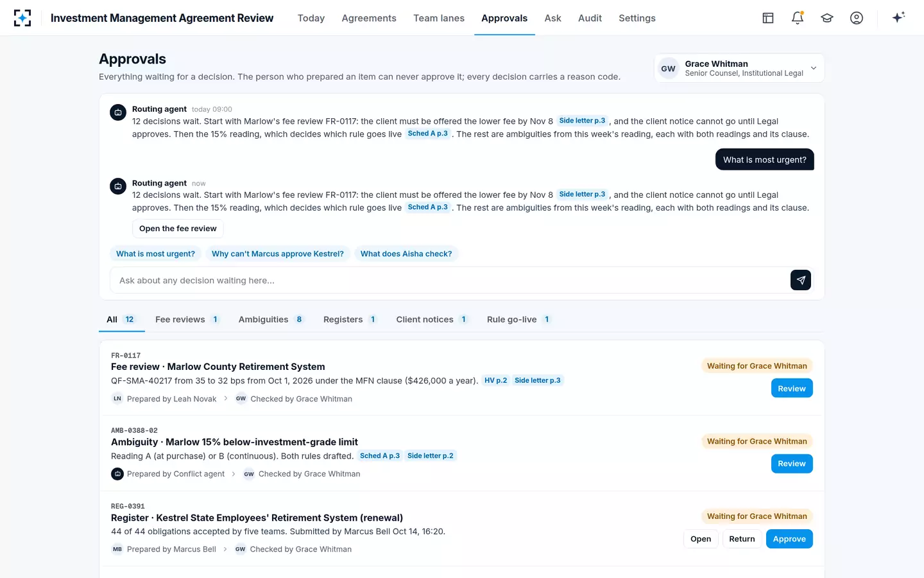Open Sched A p.3 citation on AMB-0388-02

click(x=380, y=456)
